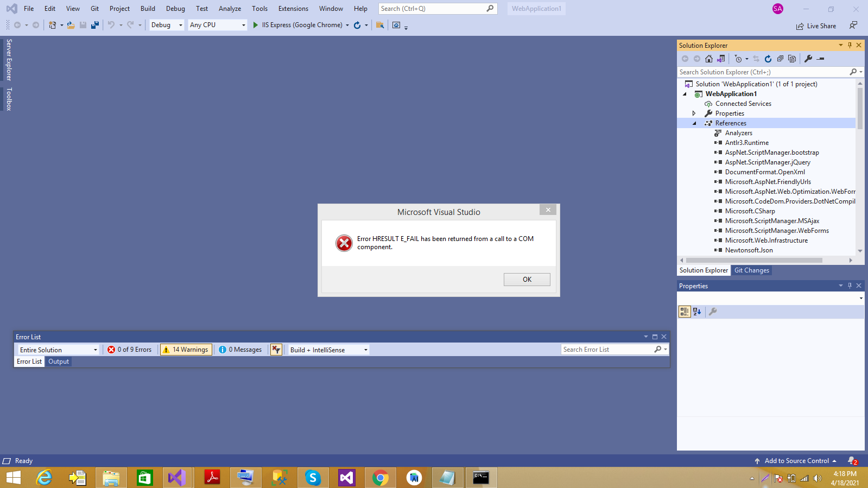
Task: Open Solution Explorer window options dropdown
Action: coord(840,45)
